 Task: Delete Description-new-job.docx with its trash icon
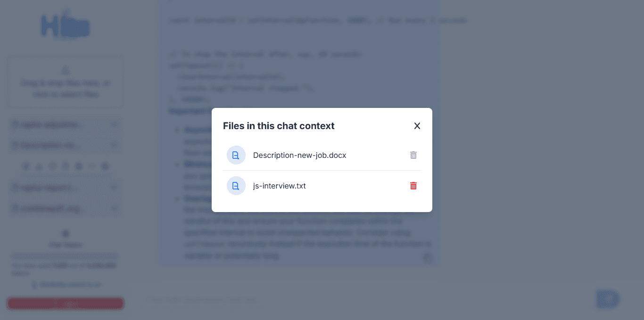point(413,155)
